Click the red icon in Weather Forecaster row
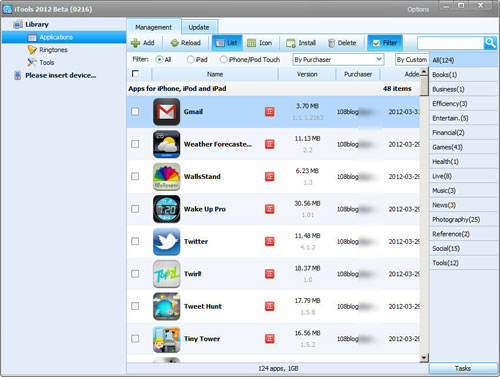This screenshot has width=500, height=377. tap(270, 144)
